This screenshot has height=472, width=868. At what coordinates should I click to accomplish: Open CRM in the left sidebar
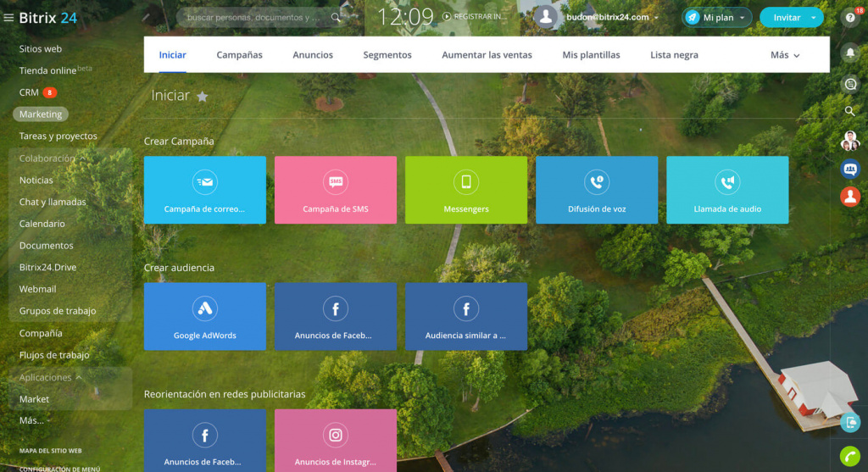coord(29,92)
